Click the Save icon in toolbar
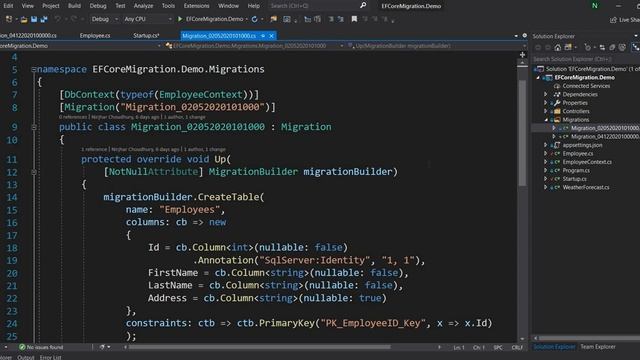This screenshot has height=360, width=640. click(34, 19)
